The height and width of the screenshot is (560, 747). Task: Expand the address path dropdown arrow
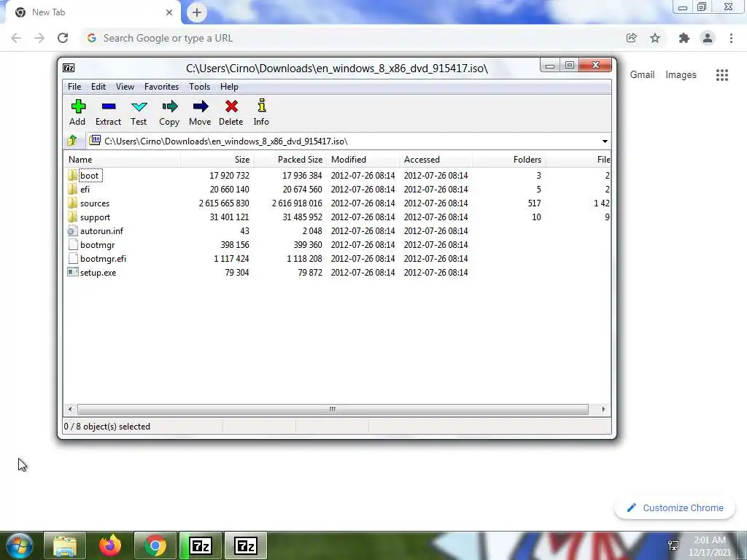click(605, 141)
